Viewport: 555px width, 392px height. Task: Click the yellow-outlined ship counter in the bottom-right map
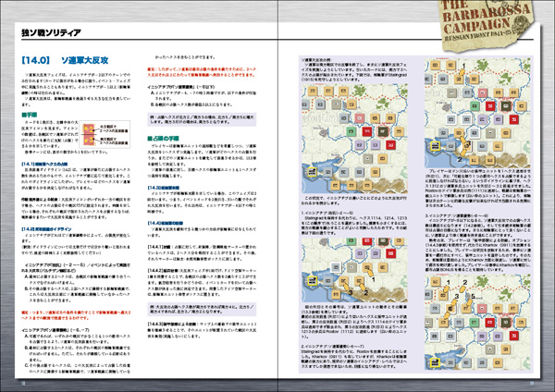(x=435, y=362)
